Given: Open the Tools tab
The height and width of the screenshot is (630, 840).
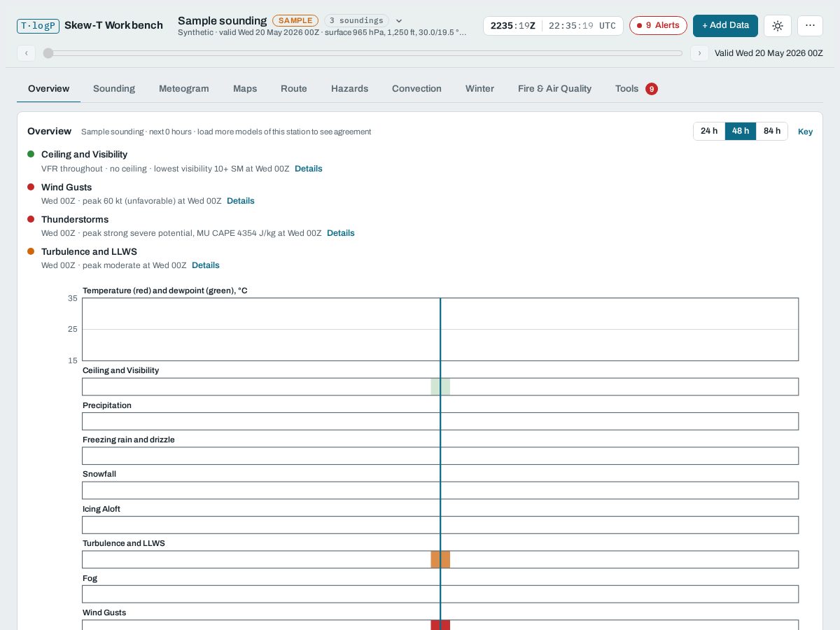Looking at the screenshot, I should pyautogui.click(x=636, y=89).
